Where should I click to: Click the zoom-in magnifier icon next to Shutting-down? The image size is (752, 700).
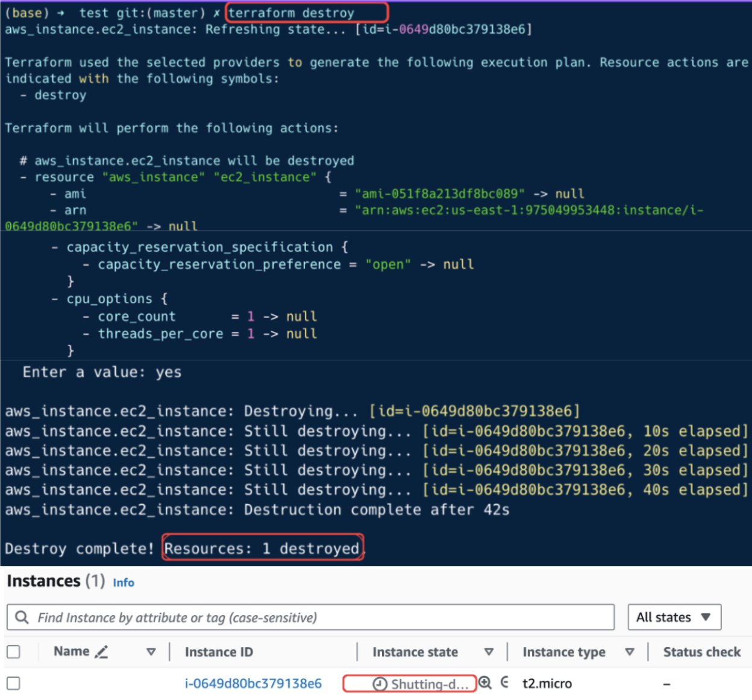tap(486, 683)
